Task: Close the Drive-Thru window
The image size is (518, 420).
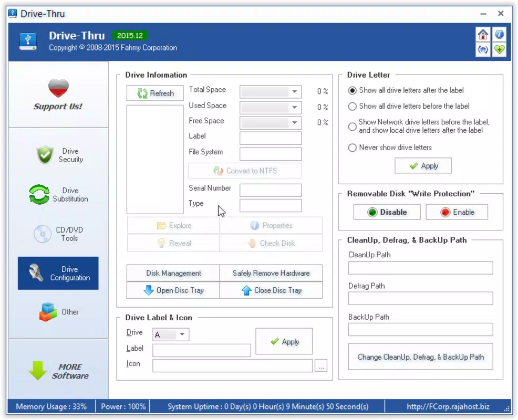Action: coord(501,13)
